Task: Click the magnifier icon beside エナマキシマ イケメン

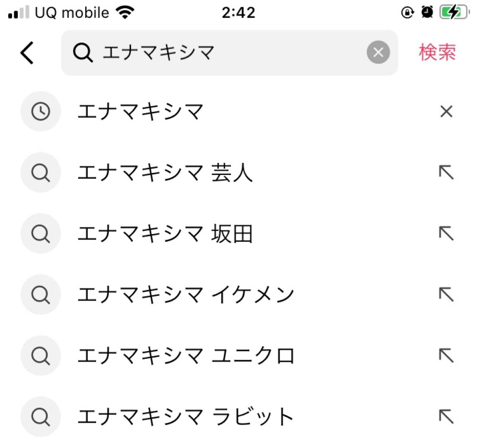Action: click(x=40, y=294)
